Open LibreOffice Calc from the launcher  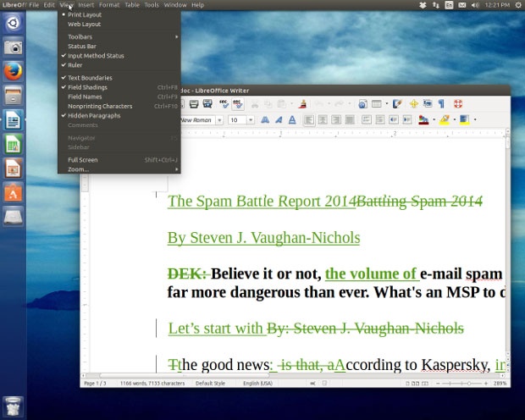coord(13,144)
